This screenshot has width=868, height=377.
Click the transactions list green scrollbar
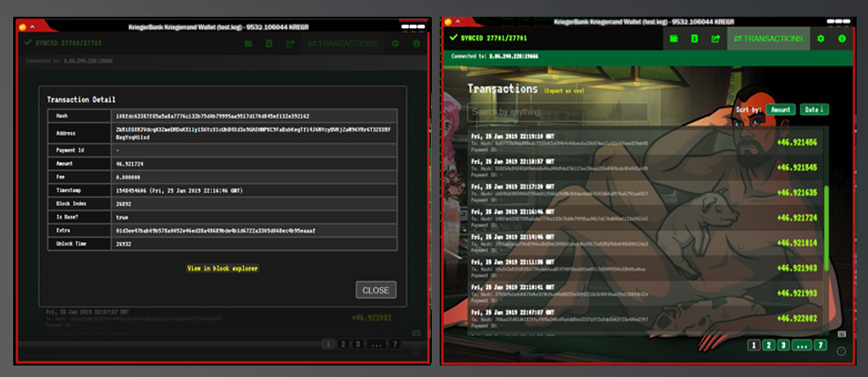click(x=827, y=228)
